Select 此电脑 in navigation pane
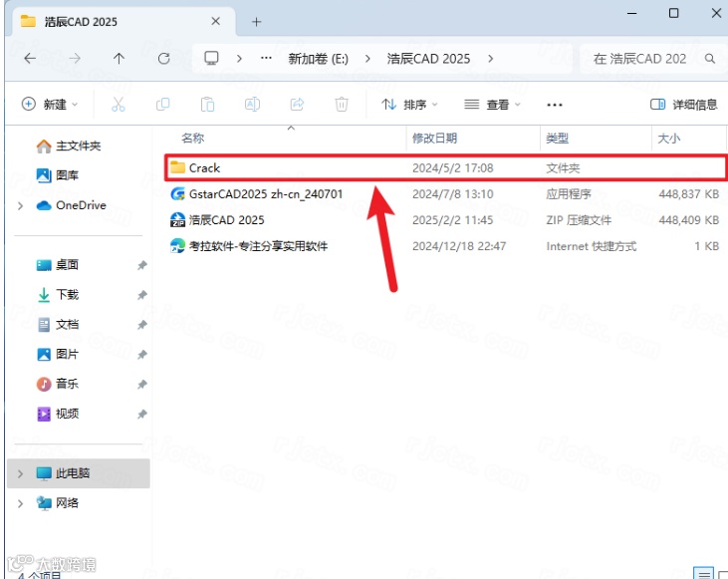Screen dimensions: 728x579 click(x=78, y=473)
